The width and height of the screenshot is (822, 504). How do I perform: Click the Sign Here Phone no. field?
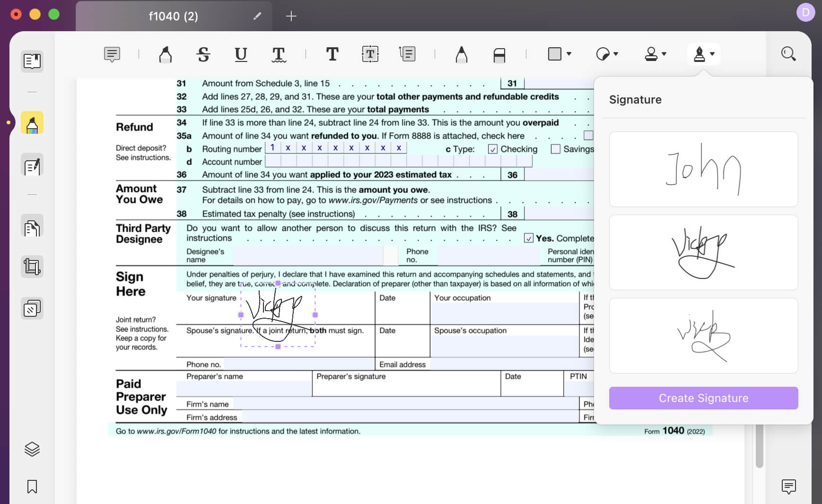click(298, 365)
